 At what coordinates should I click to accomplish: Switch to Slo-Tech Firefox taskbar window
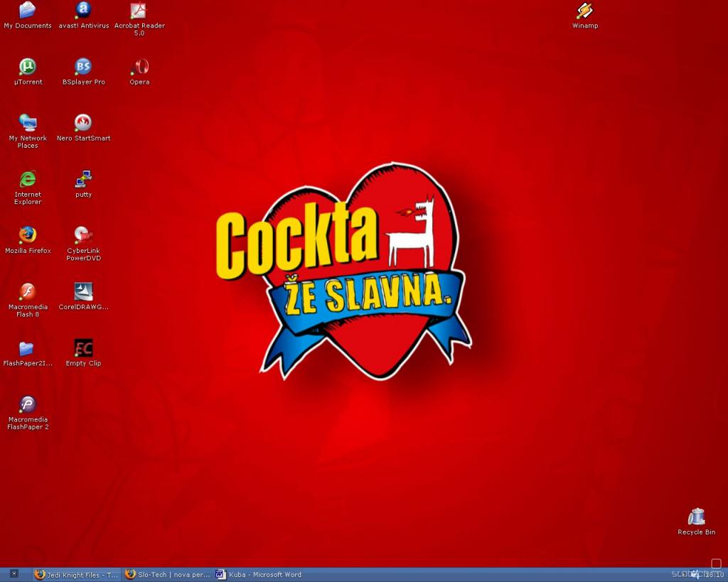pyautogui.click(x=168, y=575)
